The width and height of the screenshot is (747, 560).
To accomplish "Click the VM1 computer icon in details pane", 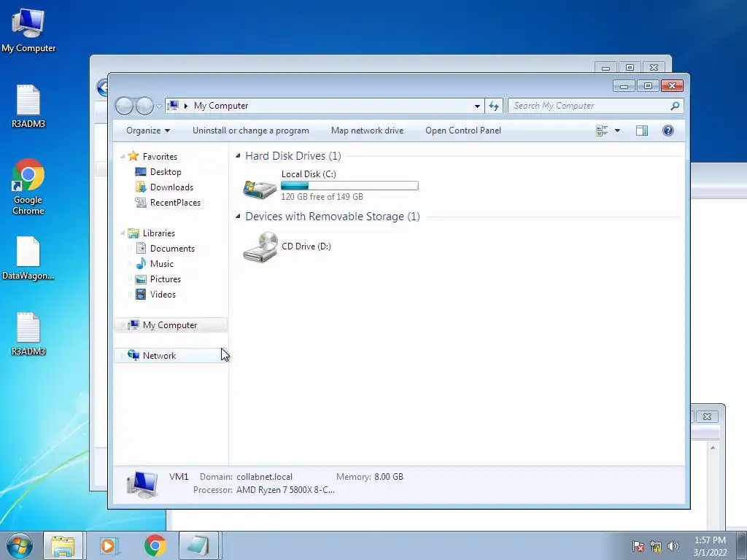I will [x=142, y=484].
